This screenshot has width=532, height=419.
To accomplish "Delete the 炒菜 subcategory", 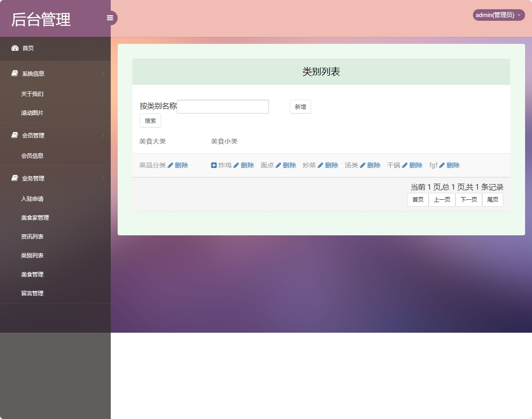I will [331, 165].
